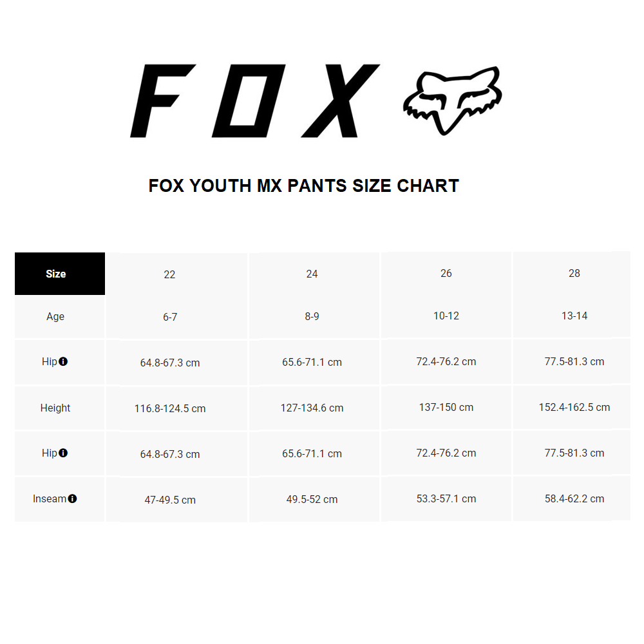
Task: Choose size 28 column header
Action: (574, 274)
